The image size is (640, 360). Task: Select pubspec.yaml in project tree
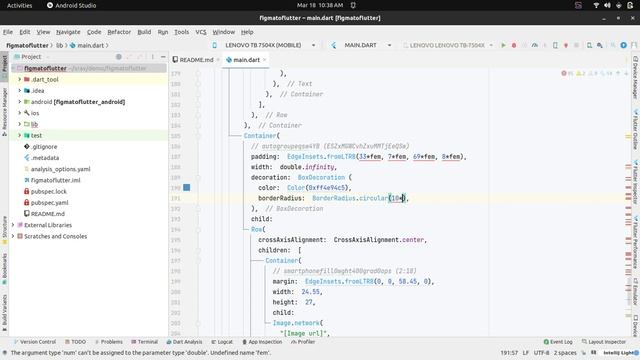click(x=49, y=202)
